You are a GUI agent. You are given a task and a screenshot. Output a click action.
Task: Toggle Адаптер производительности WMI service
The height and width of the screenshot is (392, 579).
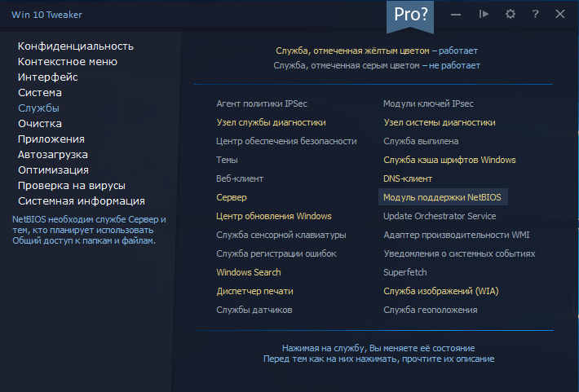pyautogui.click(x=457, y=236)
